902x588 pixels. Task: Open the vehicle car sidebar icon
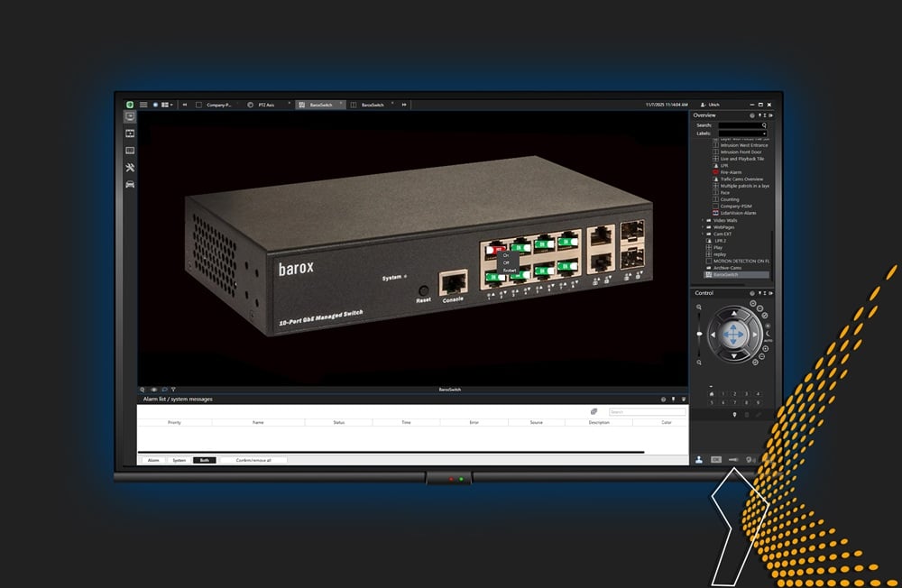click(130, 184)
